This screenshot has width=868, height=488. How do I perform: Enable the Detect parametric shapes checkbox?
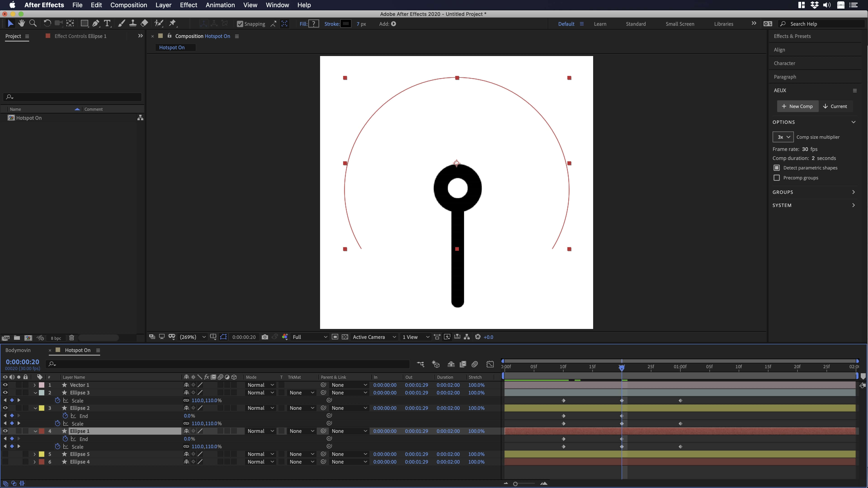777,168
